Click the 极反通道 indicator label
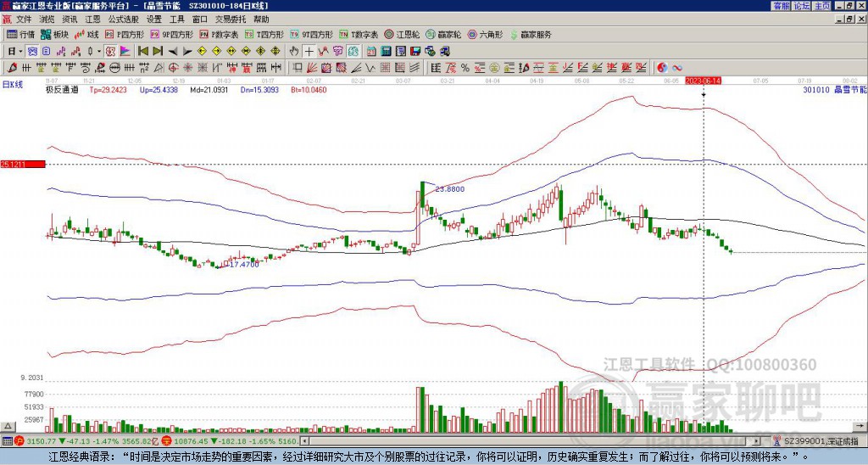The width and height of the screenshot is (868, 465). coord(62,89)
